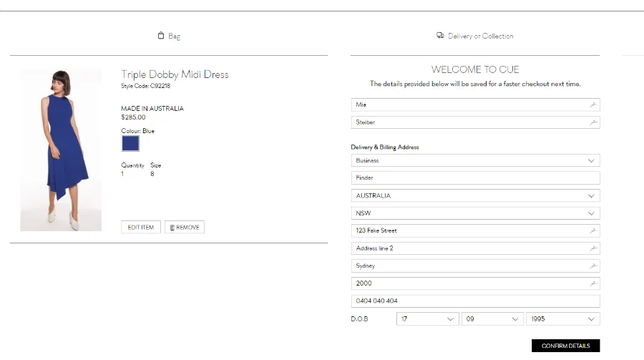Click autofill icon in postcode 2000 field
Image resolution: width=644 pixels, height=360 pixels.
(592, 283)
